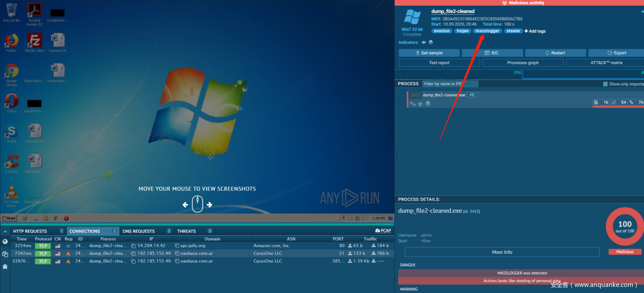This screenshot has width=644, height=293.
Task: Open the debug bug icon in left sidebar
Action: 5,267
